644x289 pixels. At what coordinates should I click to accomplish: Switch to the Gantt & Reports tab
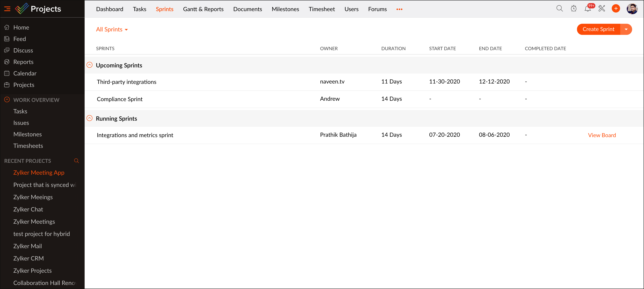coord(203,9)
